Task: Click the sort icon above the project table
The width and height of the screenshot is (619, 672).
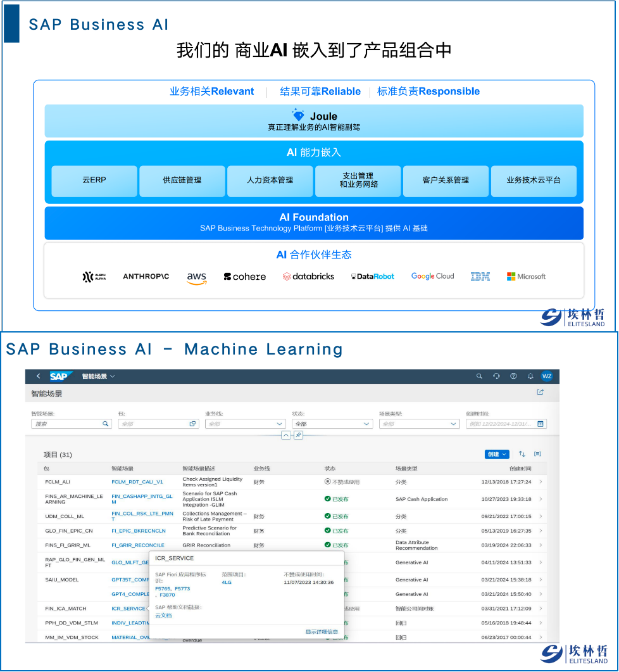Action: point(521,454)
